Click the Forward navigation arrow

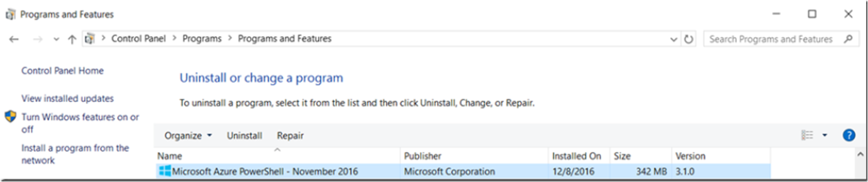click(38, 39)
